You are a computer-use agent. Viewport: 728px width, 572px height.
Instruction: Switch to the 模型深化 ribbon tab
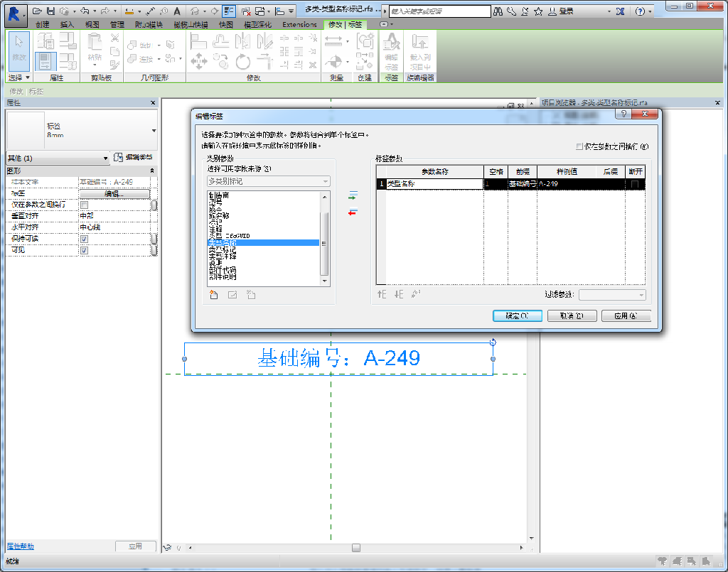point(257,24)
